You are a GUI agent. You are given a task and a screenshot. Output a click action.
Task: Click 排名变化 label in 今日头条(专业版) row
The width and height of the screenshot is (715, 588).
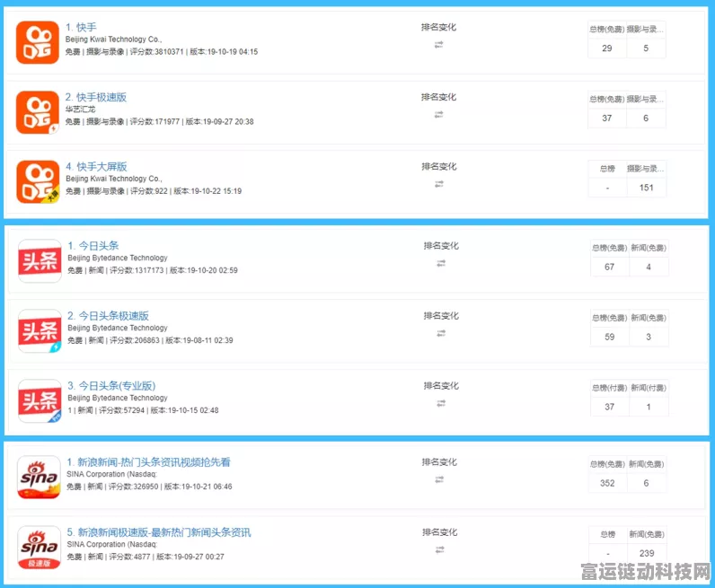tap(441, 386)
